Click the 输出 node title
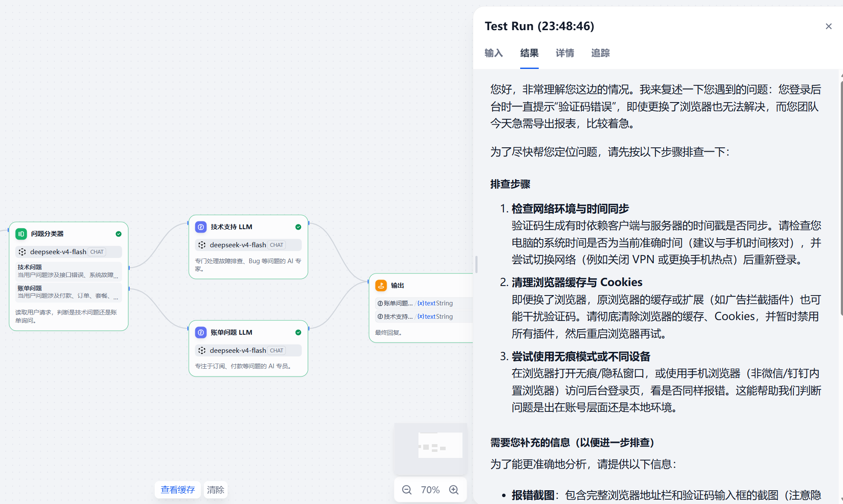 coord(397,286)
